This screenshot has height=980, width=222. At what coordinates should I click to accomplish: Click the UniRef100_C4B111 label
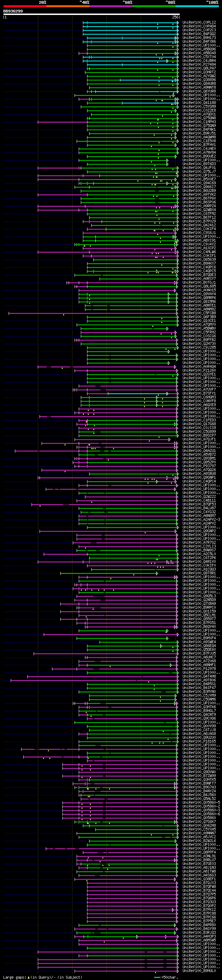pyautogui.click(x=199, y=501)
